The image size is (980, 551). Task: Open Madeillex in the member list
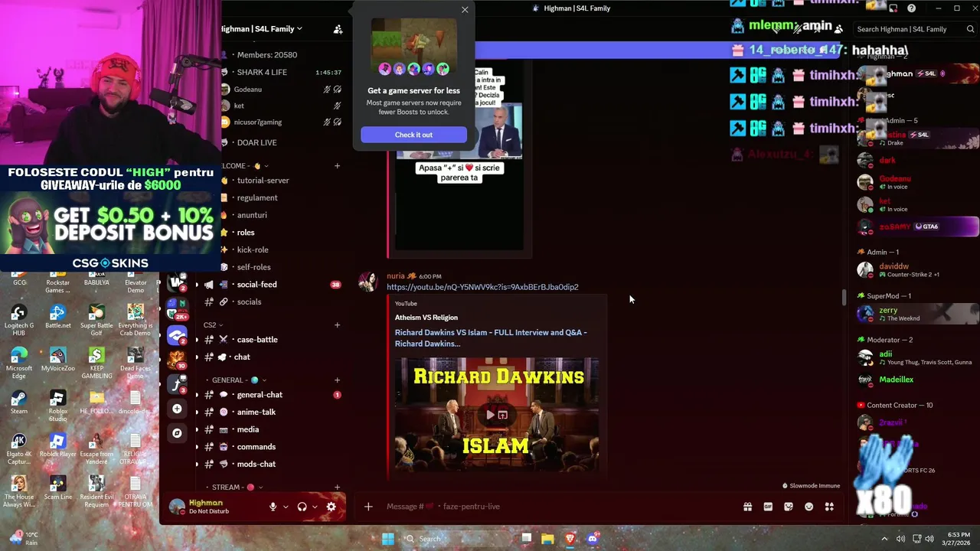point(917,380)
